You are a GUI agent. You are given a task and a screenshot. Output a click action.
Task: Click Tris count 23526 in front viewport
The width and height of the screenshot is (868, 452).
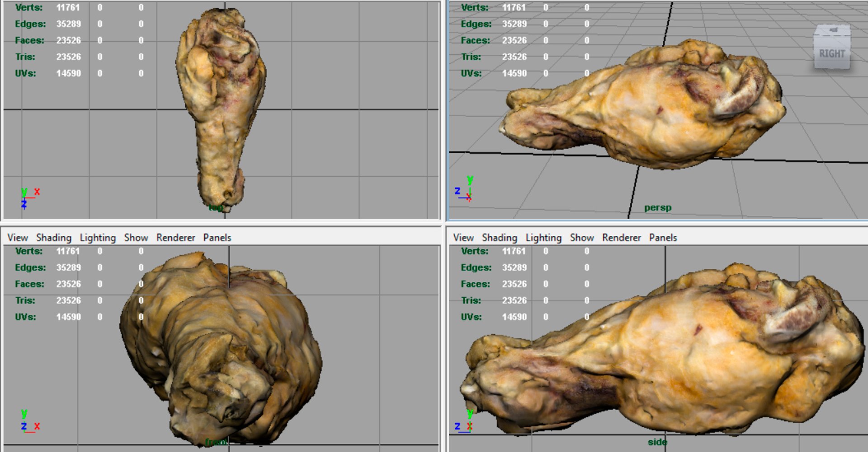pyautogui.click(x=68, y=300)
